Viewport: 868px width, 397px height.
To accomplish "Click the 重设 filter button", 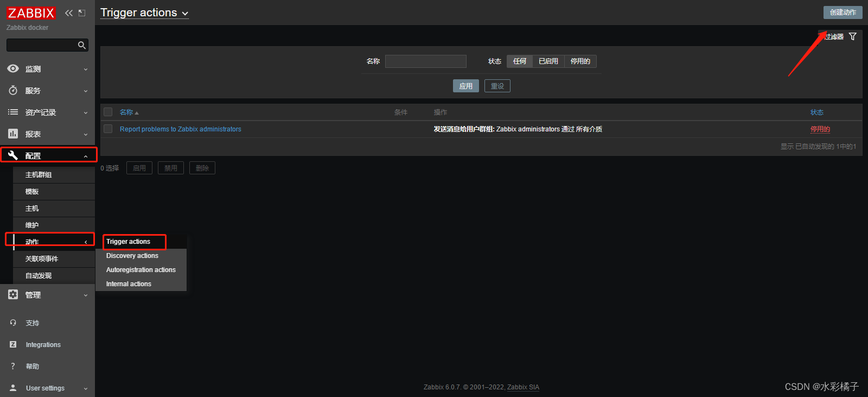I will tap(497, 86).
